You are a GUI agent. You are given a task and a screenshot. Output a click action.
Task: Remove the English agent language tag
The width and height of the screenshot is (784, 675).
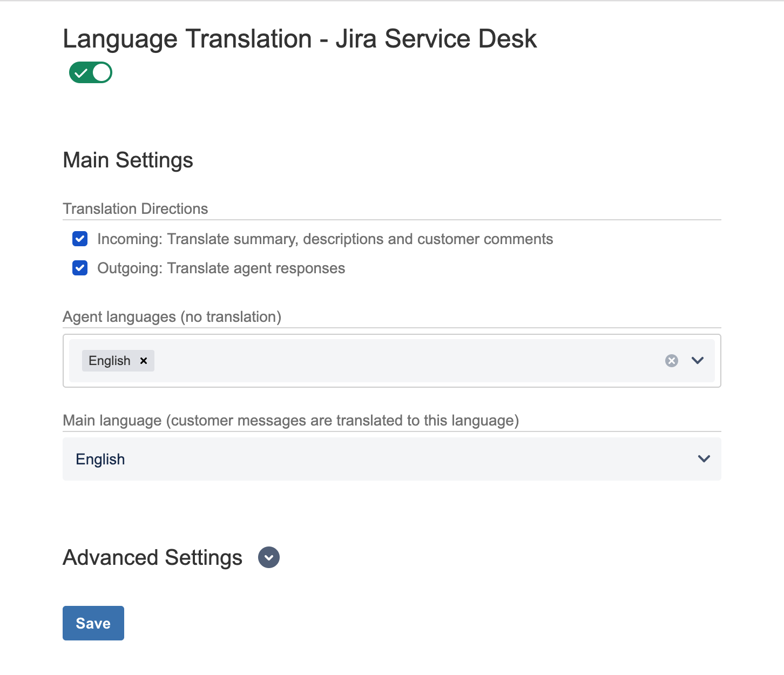144,361
